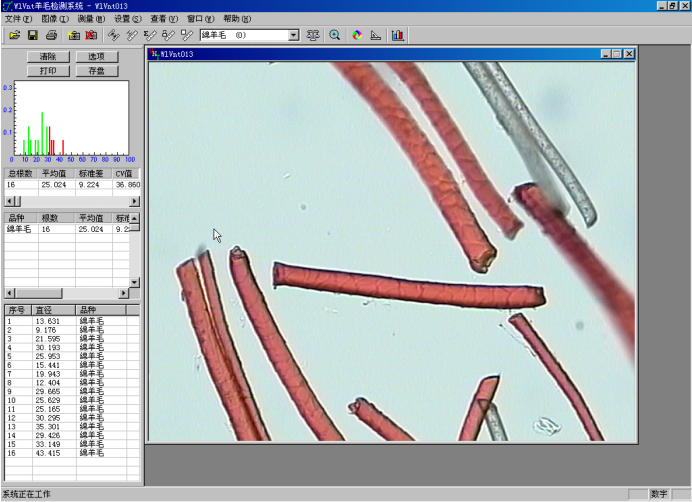Select measurement row 1 with diameter 13.631

pyautogui.click(x=72, y=321)
